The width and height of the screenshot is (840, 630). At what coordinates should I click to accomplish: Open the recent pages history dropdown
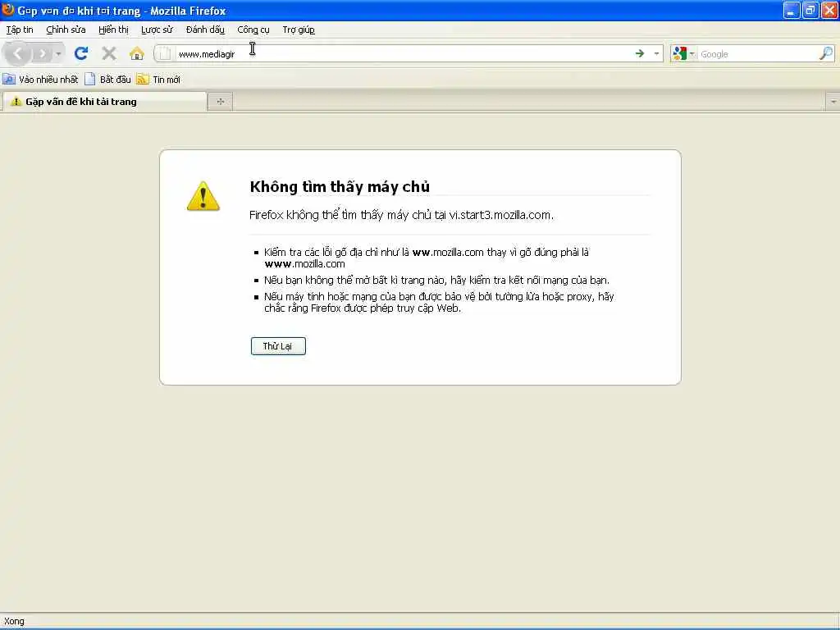pyautogui.click(x=58, y=53)
